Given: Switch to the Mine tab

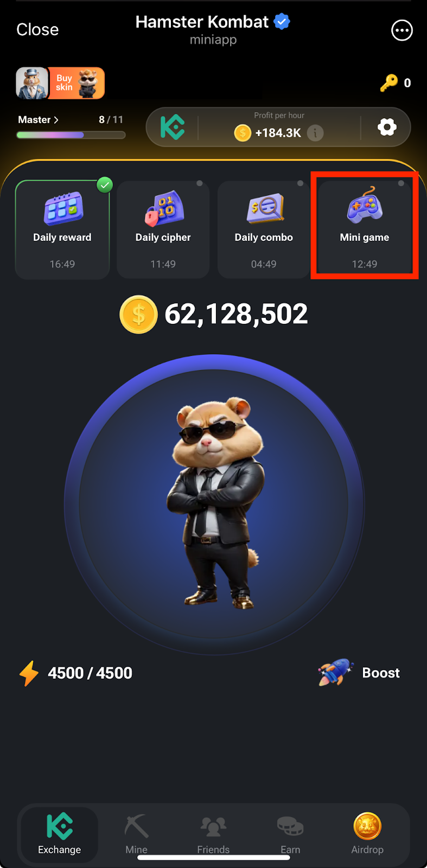Looking at the screenshot, I should (136, 834).
